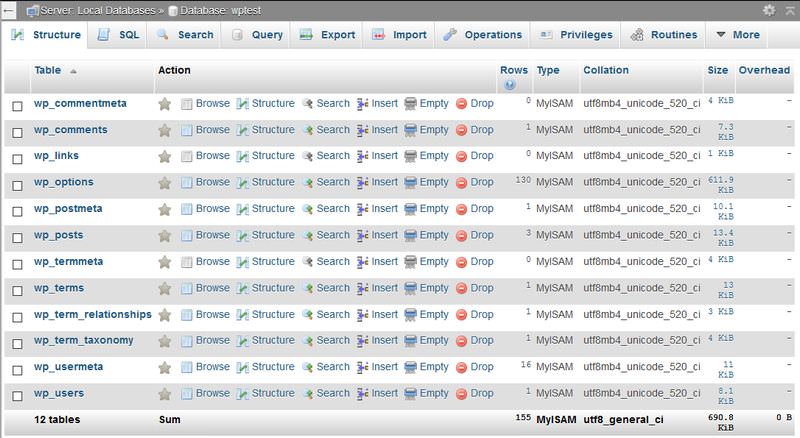Viewport: 800px width, 438px height.
Task: Favorite the wp_commentmeta table star icon
Action: [x=164, y=104]
